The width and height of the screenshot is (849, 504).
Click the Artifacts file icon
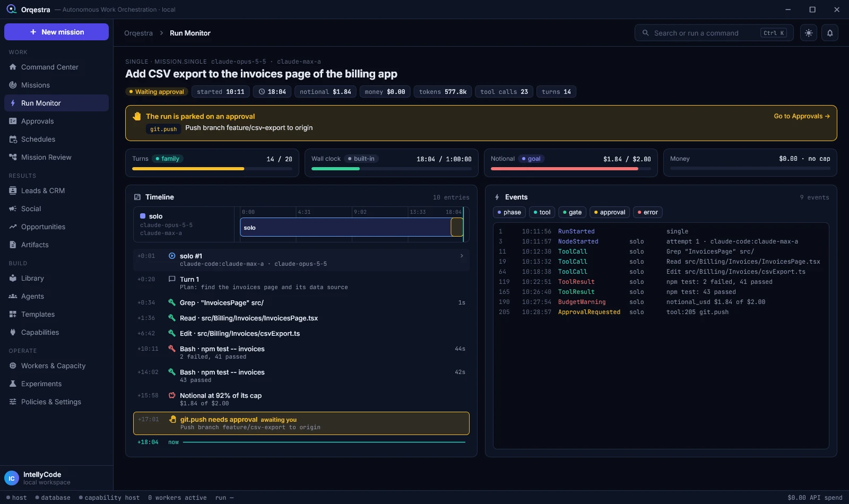pyautogui.click(x=13, y=245)
